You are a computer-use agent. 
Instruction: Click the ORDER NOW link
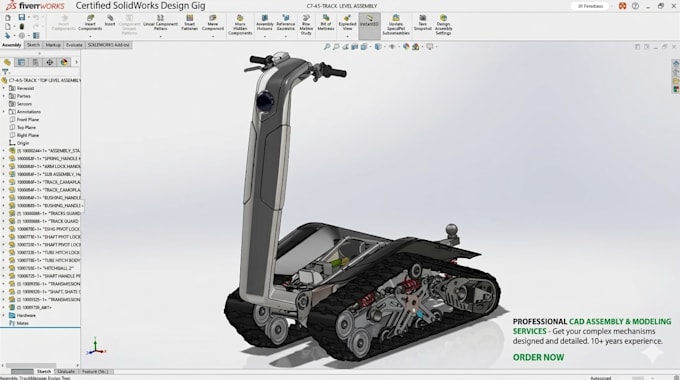coord(538,357)
